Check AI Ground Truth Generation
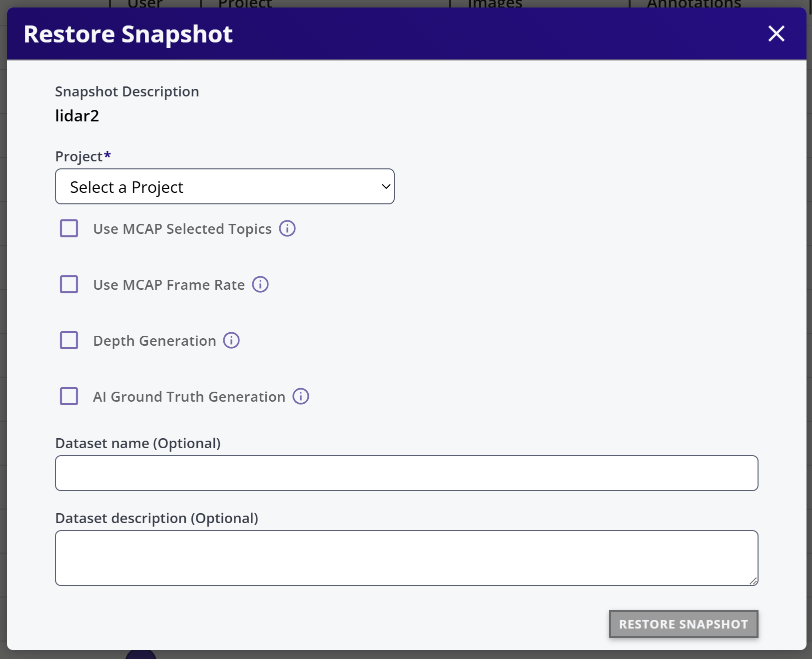The height and width of the screenshot is (659, 812). point(69,396)
